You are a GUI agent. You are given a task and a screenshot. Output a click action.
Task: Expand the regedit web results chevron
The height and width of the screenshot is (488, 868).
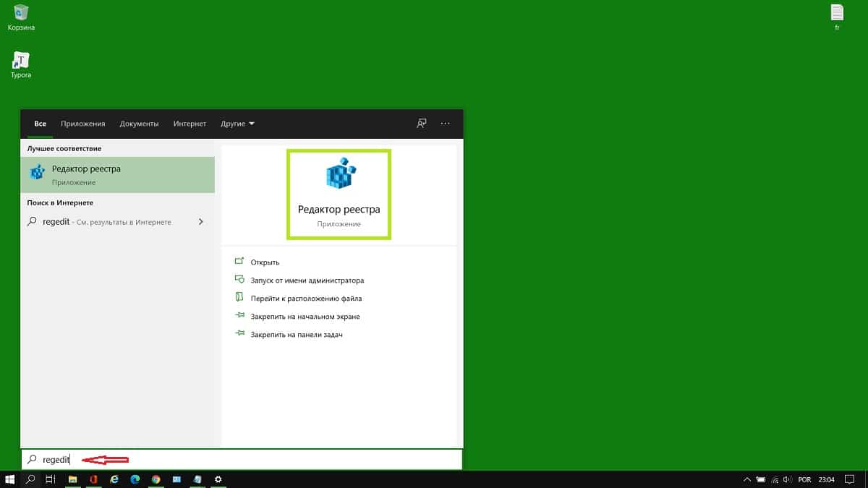tap(200, 222)
